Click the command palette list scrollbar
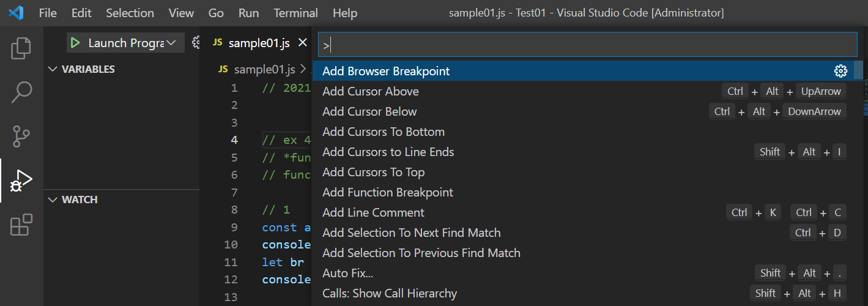Viewport: 868px width, 306px height. click(x=859, y=70)
